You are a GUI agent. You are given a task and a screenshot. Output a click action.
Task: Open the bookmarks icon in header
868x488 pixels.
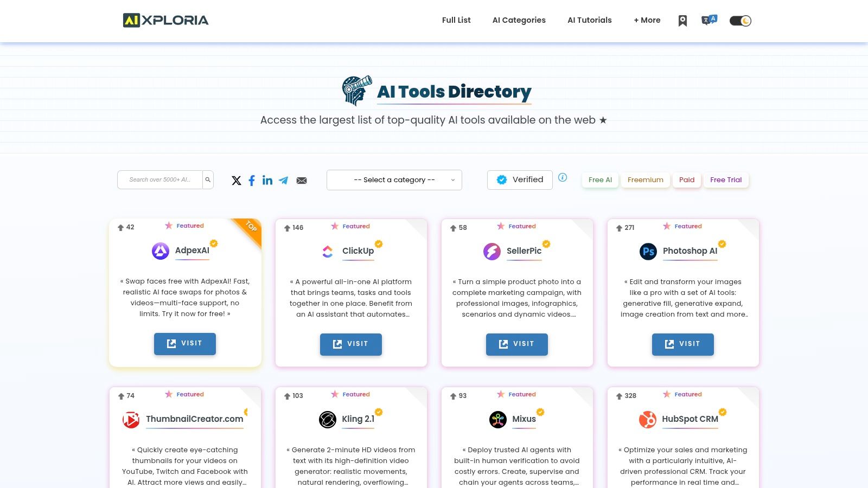coord(682,21)
